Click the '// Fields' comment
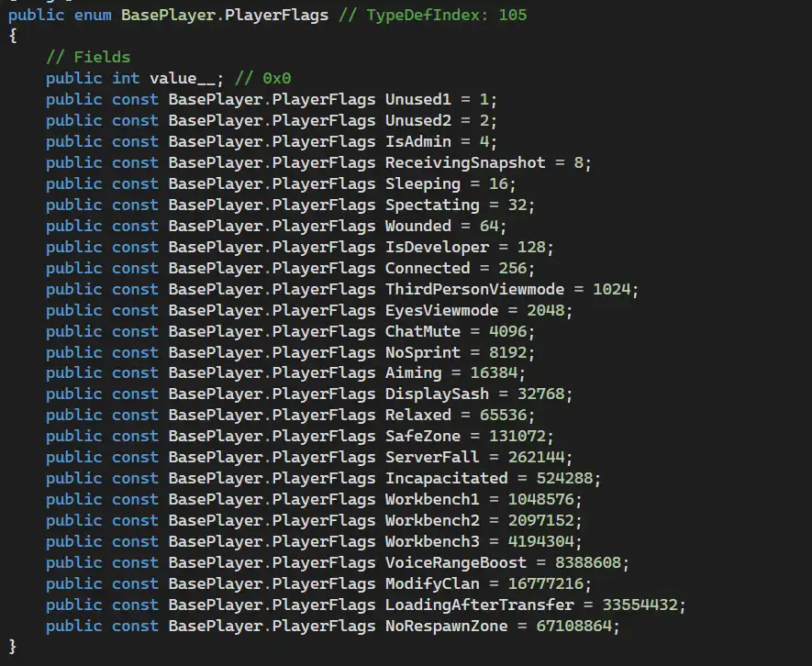 click(88, 57)
